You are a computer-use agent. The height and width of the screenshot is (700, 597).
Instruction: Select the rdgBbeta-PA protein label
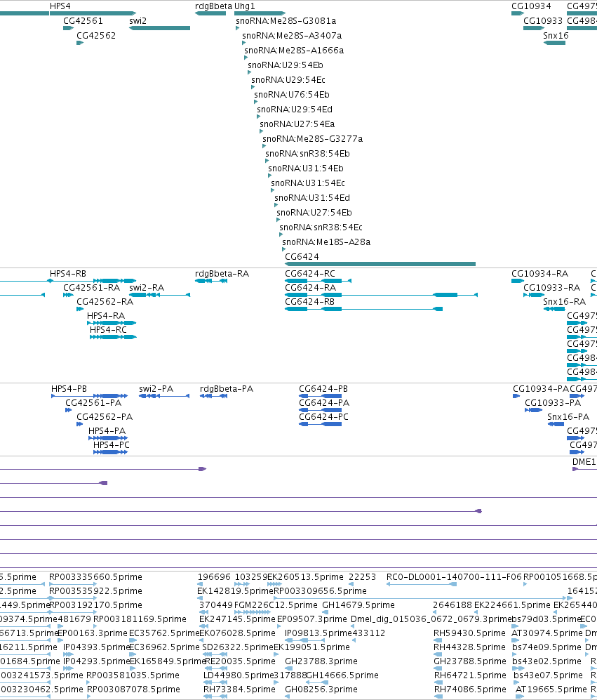pos(227,389)
